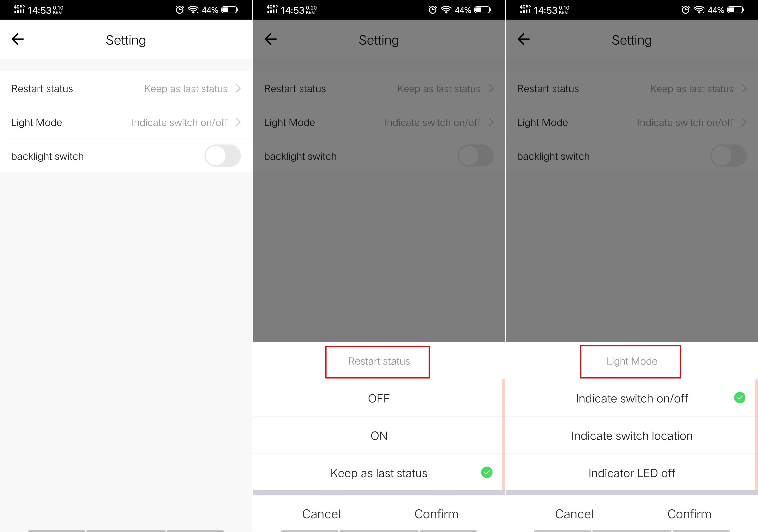Screen dimensions: 758x532
Task: Tap alarm clock icon in left status bar
Action: click(179, 10)
